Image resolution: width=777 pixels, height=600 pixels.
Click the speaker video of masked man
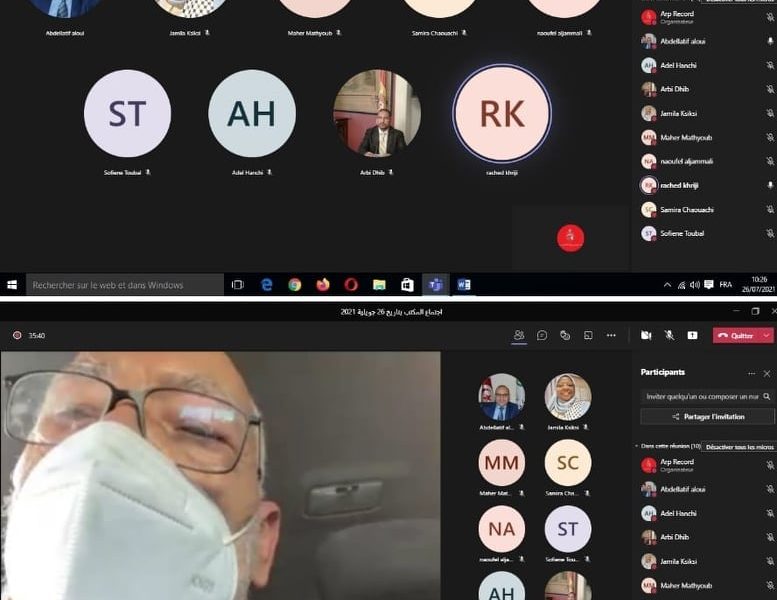pos(221,476)
